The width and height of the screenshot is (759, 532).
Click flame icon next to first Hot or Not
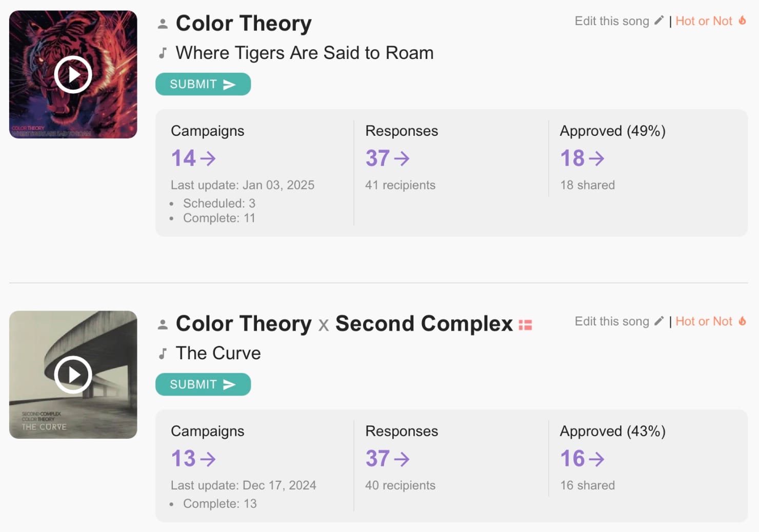point(742,21)
